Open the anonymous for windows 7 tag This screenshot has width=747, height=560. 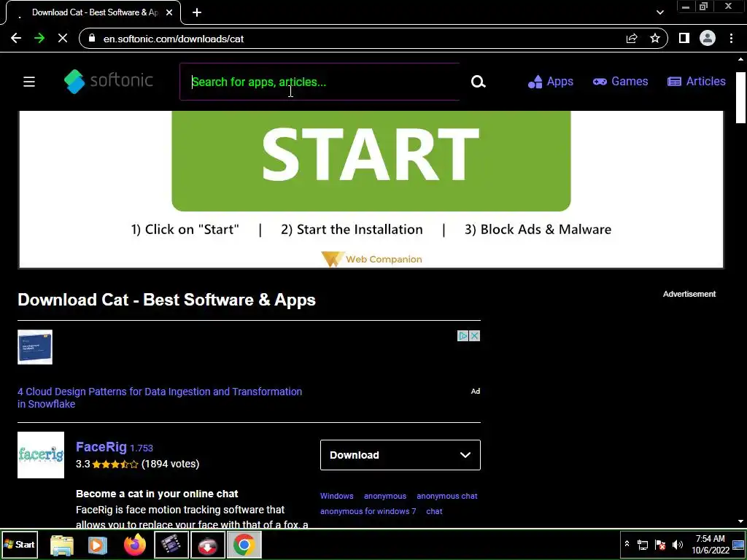[368, 511]
